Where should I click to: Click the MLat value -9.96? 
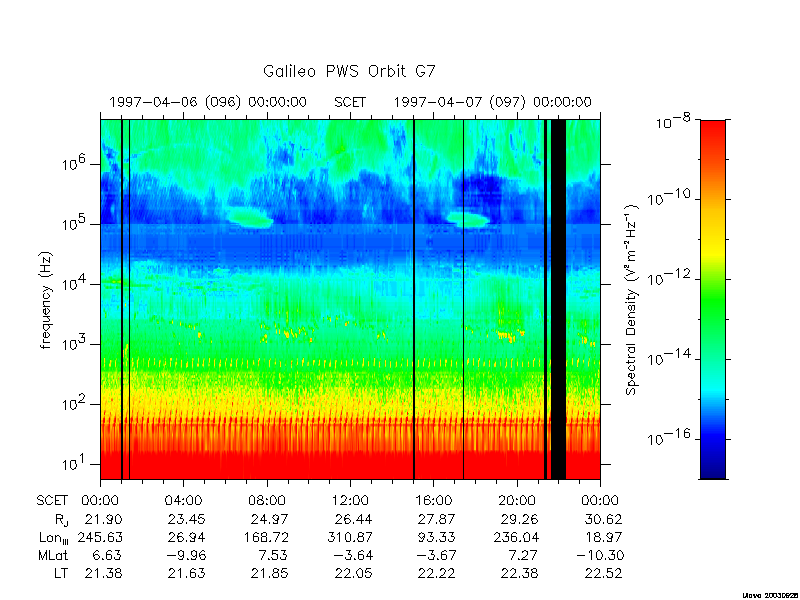coord(186,555)
